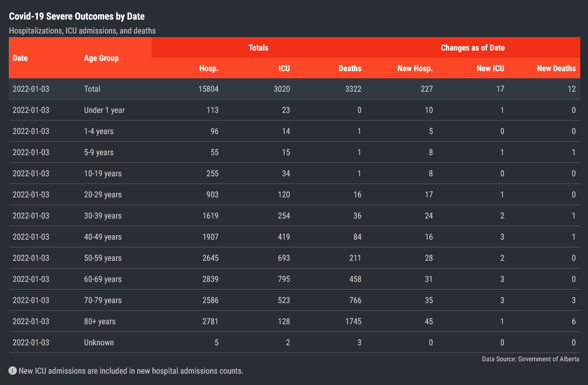Click the New ICU admissions footnote text
Screen dimensions: 588x385
131,371
